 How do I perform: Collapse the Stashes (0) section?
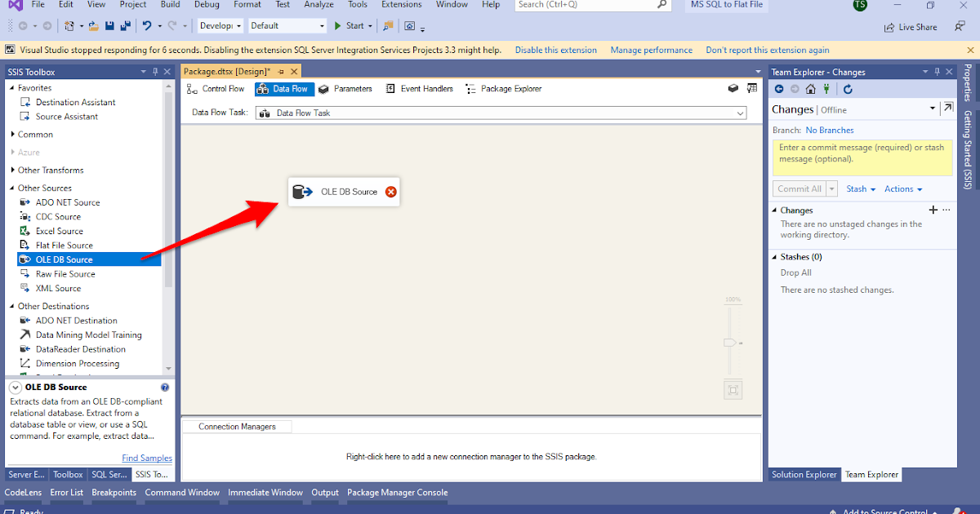pos(775,257)
